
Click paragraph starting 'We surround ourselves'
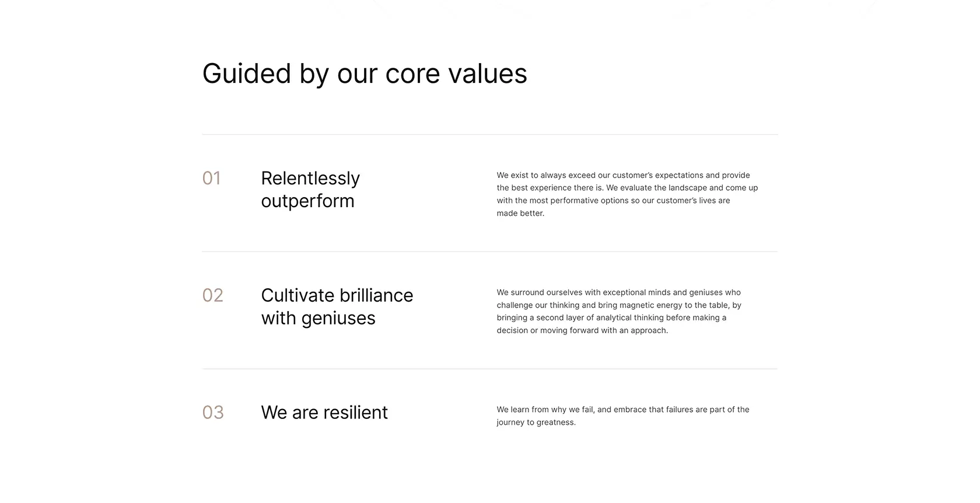[619, 312]
